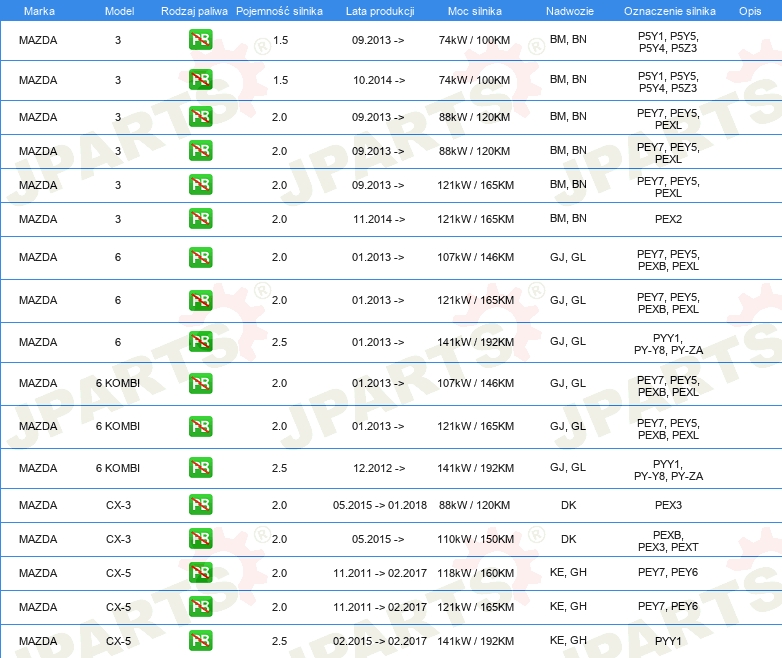Viewport: 782px width, 658px height.
Task: Click the fuel icon for CX-3 110kW row
Action: (200, 539)
